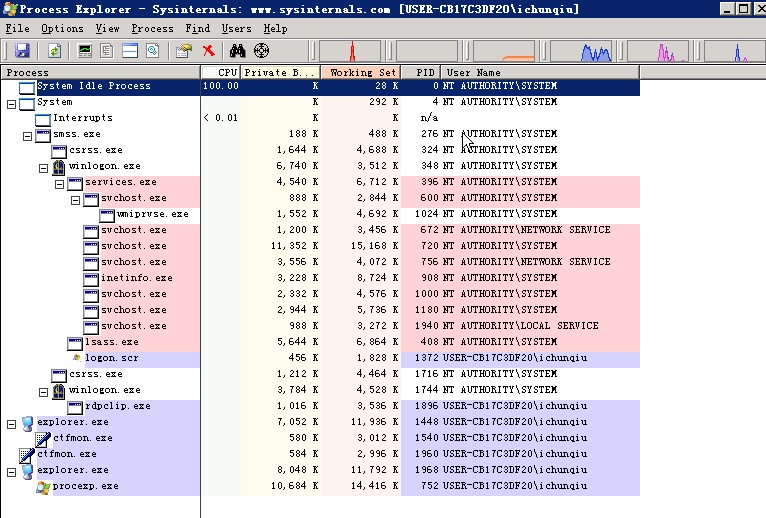Collapse the svchost.exe node with PID 600

point(76,200)
